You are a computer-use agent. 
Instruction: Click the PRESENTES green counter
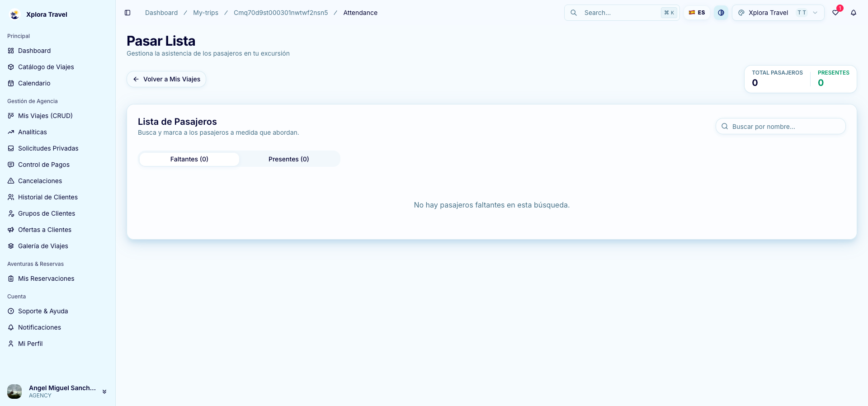pos(833,79)
